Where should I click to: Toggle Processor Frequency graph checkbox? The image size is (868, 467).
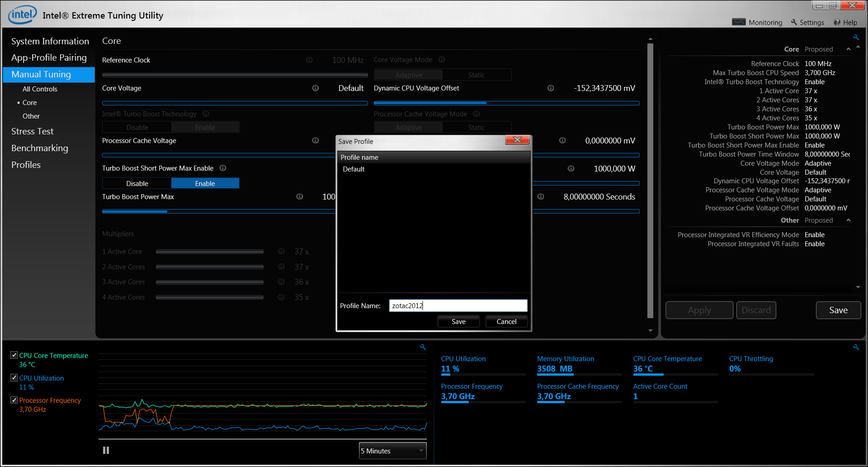tap(14, 400)
